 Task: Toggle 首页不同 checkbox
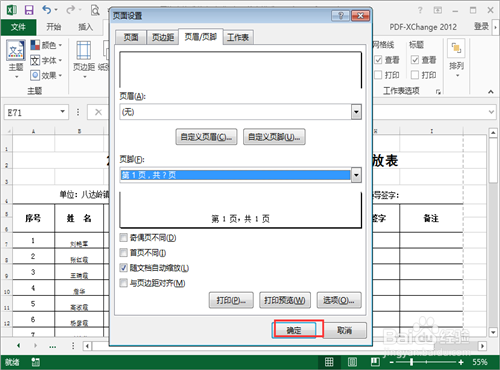[x=124, y=253]
